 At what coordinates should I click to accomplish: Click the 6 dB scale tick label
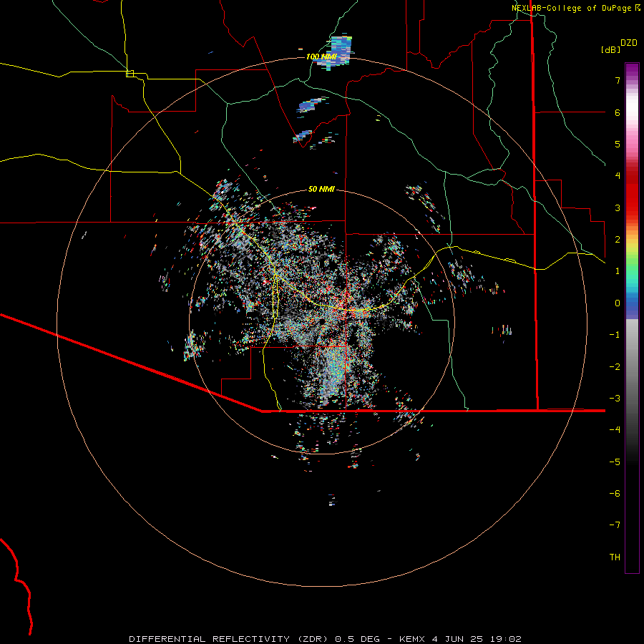618,112
